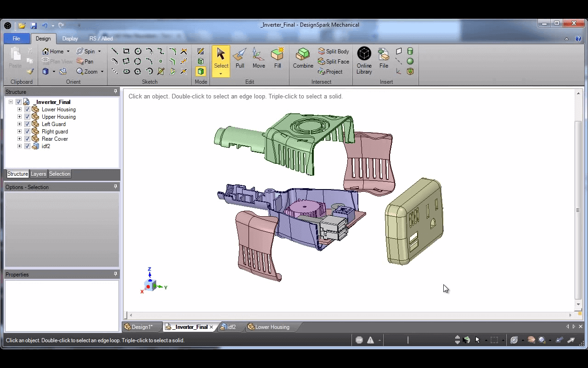Image resolution: width=588 pixels, height=368 pixels.
Task: Insert a Sphere from Insert group
Action: [410, 61]
